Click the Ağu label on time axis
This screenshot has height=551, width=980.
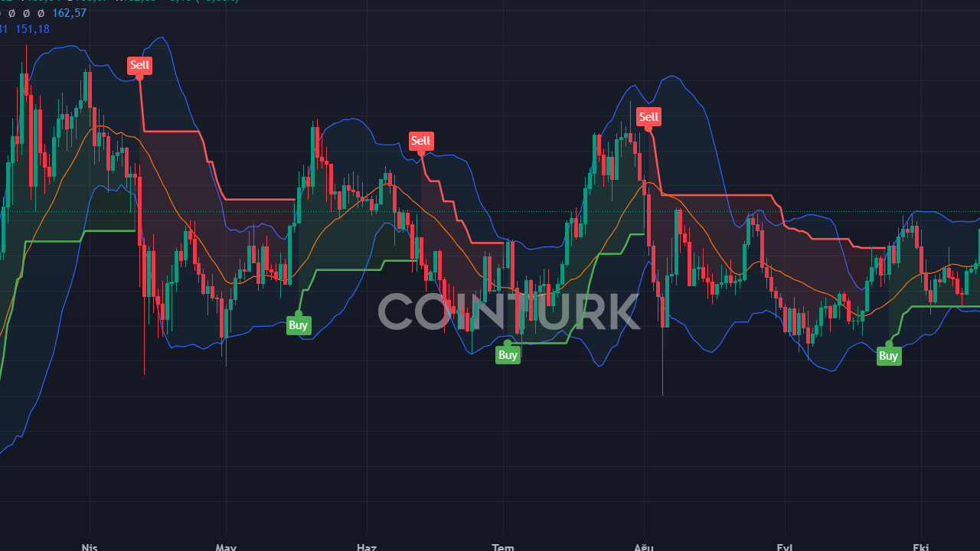644,546
